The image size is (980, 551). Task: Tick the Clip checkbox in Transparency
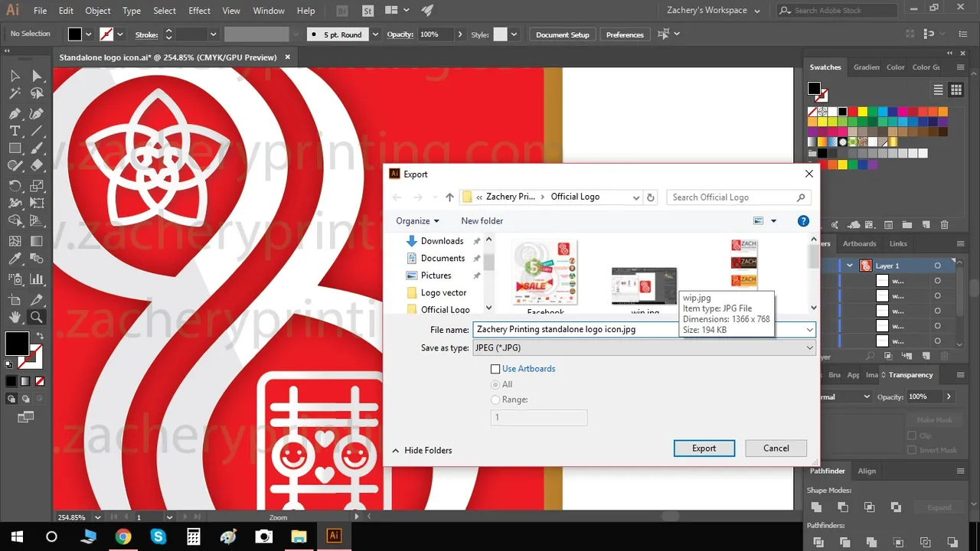pyautogui.click(x=912, y=435)
